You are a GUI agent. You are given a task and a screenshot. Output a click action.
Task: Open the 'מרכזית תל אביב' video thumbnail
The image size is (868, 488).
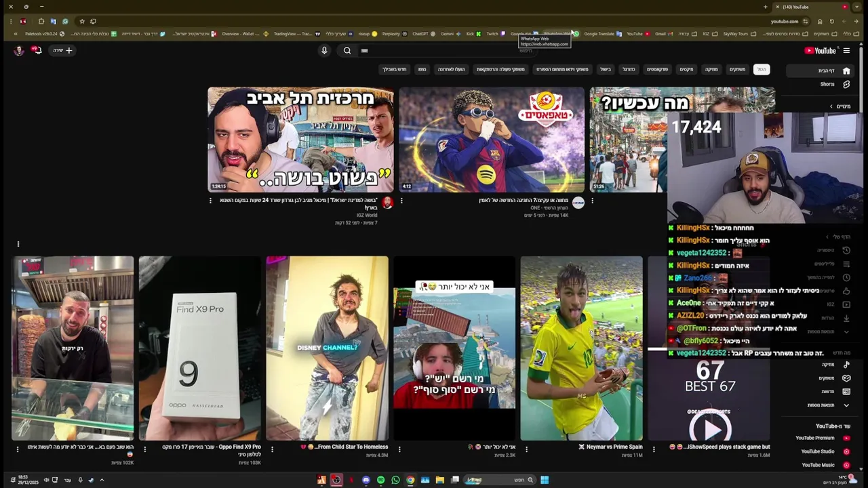tap(300, 140)
